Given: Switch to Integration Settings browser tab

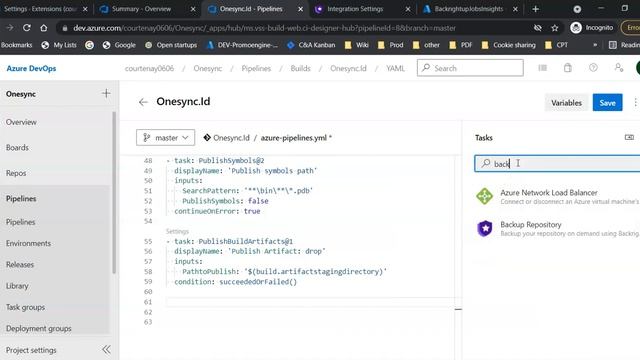Looking at the screenshot, I should coord(355,9).
